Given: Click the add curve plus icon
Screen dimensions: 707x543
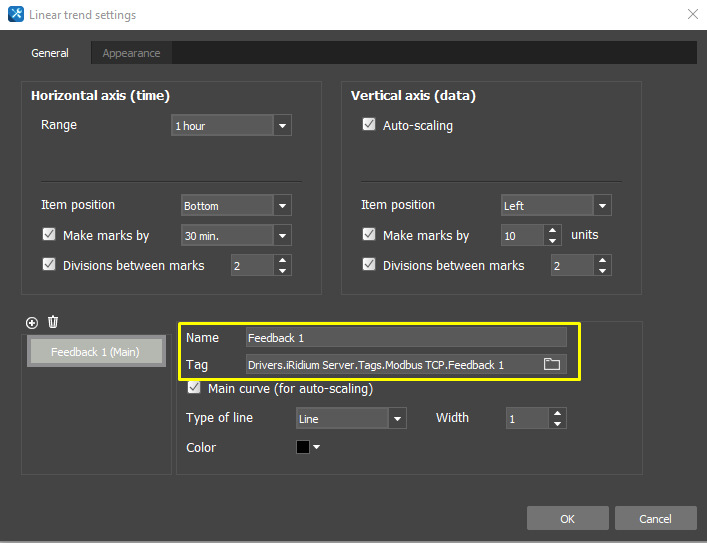Looking at the screenshot, I should [32, 322].
